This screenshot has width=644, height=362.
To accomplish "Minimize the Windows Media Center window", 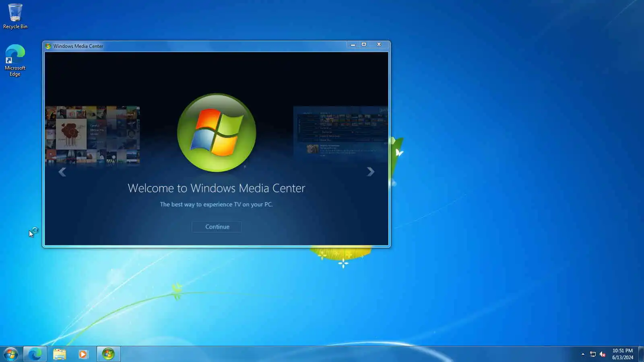I will click(x=353, y=45).
